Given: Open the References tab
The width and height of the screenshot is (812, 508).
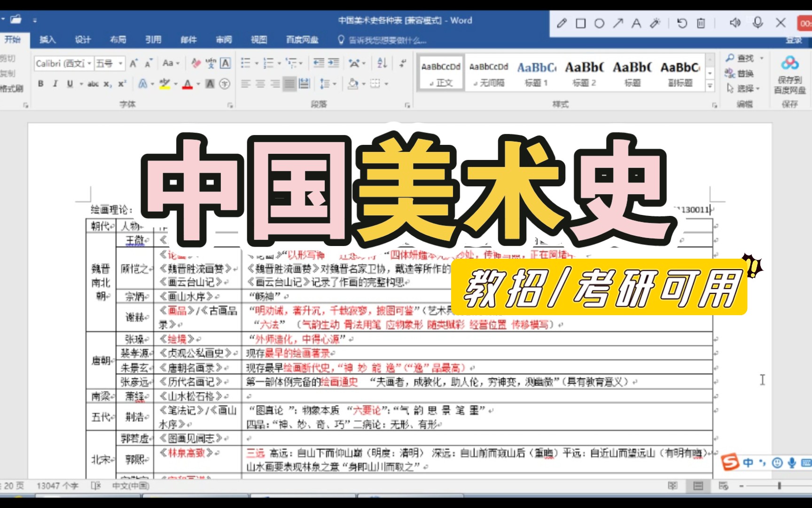Looking at the screenshot, I should (x=153, y=40).
